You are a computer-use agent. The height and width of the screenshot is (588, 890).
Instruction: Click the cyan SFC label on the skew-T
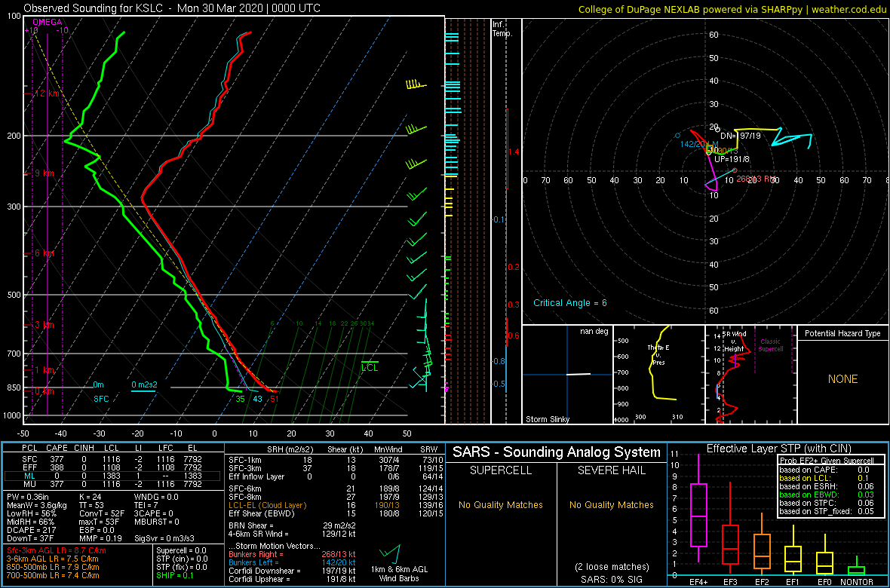coord(100,399)
